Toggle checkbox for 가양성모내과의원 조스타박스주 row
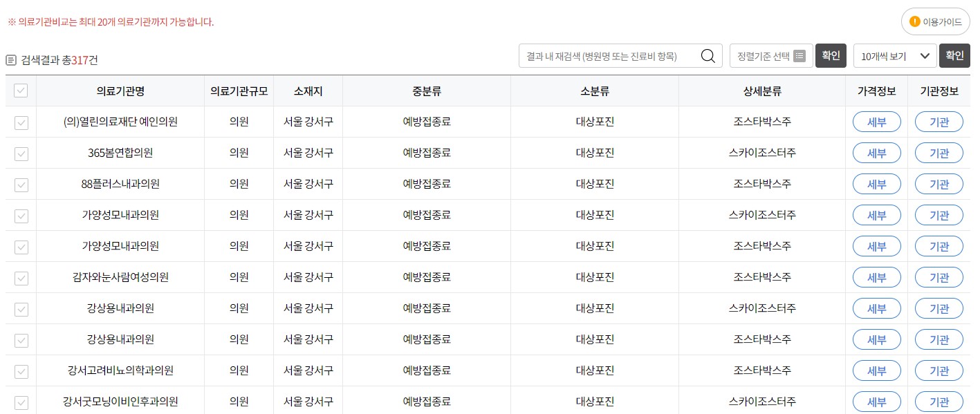980x414 pixels. point(21,247)
